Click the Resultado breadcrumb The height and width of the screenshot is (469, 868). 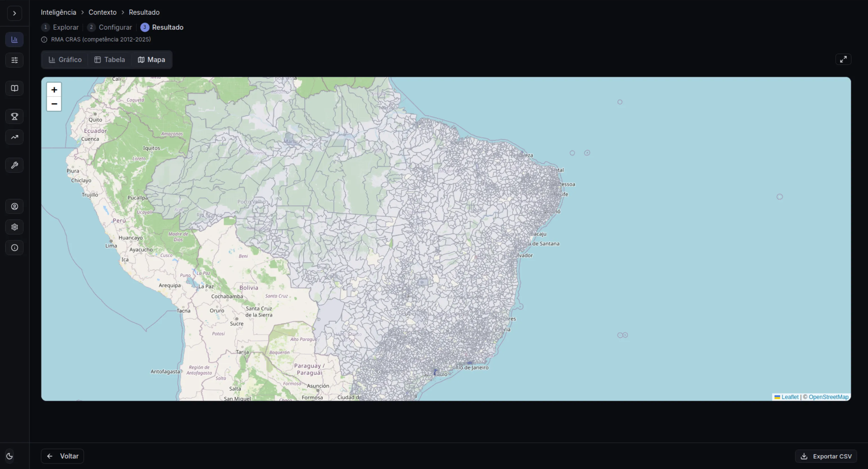[x=144, y=12]
